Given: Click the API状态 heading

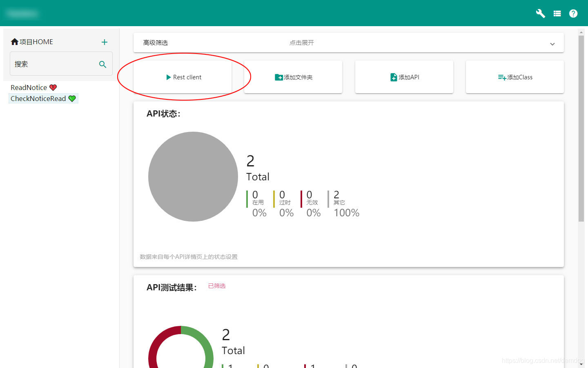Looking at the screenshot, I should [x=163, y=114].
